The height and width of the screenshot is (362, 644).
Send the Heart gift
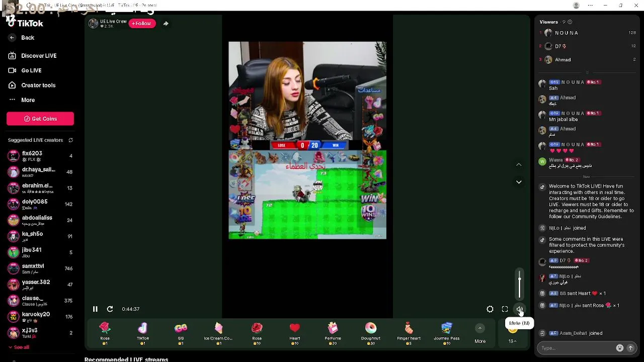tap(295, 334)
